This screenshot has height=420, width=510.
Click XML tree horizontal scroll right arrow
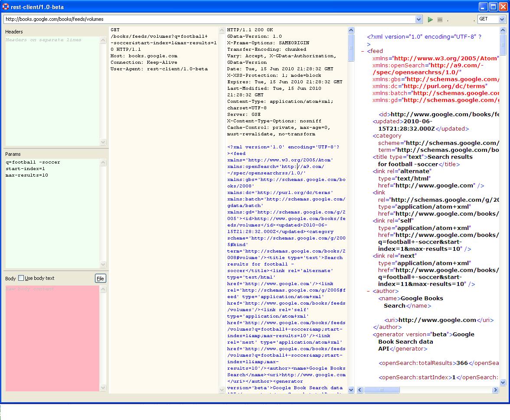pos(495,390)
